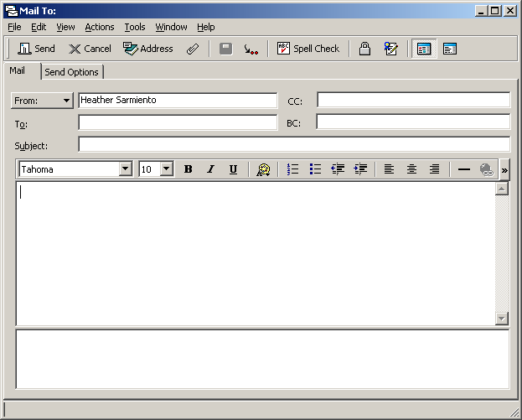The height and width of the screenshot is (420, 522).
Task: Increase the indent
Action: click(x=360, y=169)
